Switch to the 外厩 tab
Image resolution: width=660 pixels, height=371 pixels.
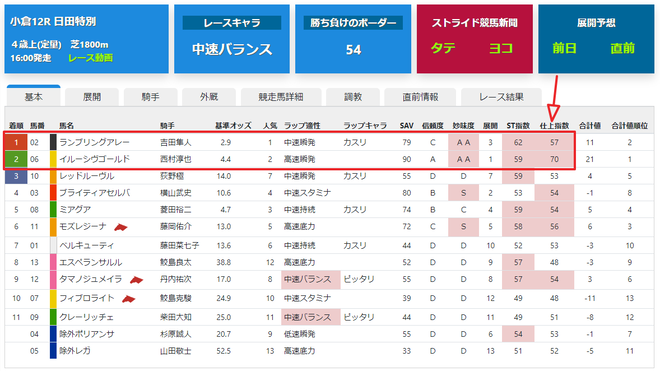click(x=209, y=97)
